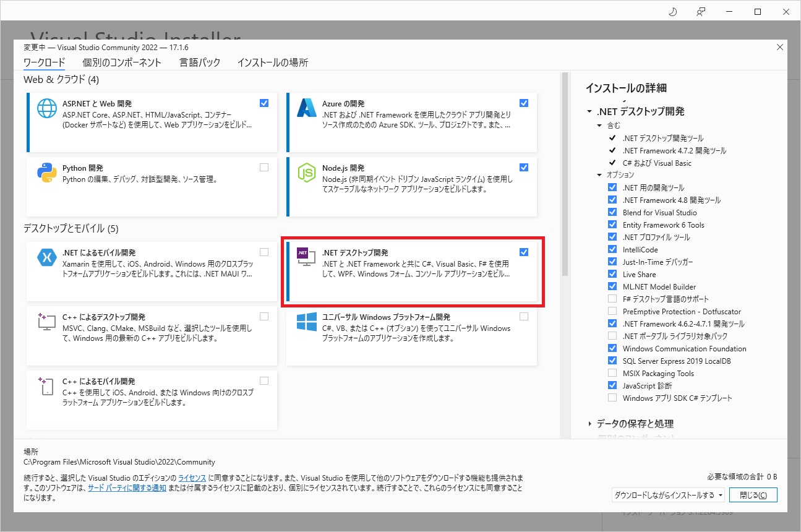801x532 pixels.
Task: Uncheck Azure の開発 workload checkbox
Action: (524, 103)
